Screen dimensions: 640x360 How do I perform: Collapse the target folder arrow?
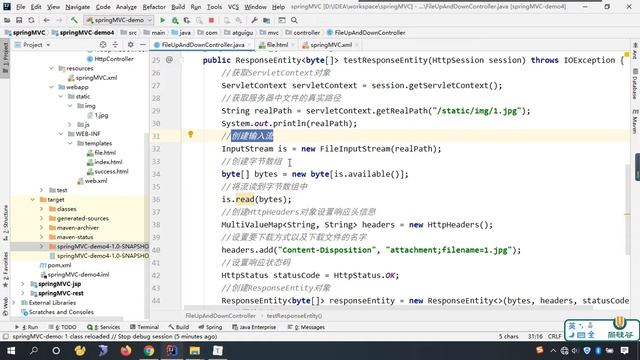tap(33, 200)
